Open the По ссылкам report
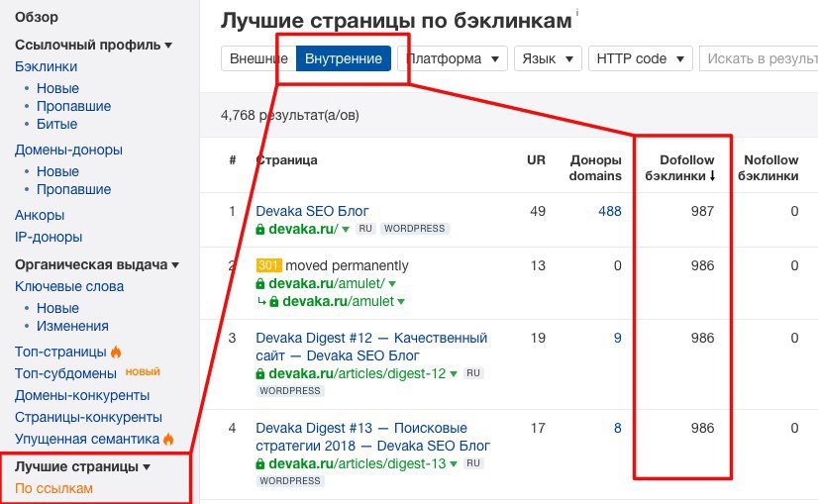This screenshot has width=818, height=504. [x=53, y=488]
